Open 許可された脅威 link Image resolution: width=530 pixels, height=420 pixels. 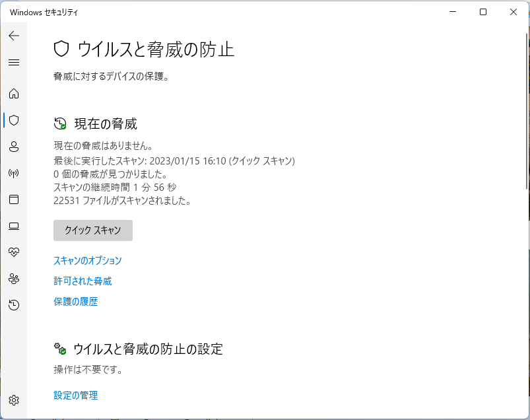tap(83, 281)
